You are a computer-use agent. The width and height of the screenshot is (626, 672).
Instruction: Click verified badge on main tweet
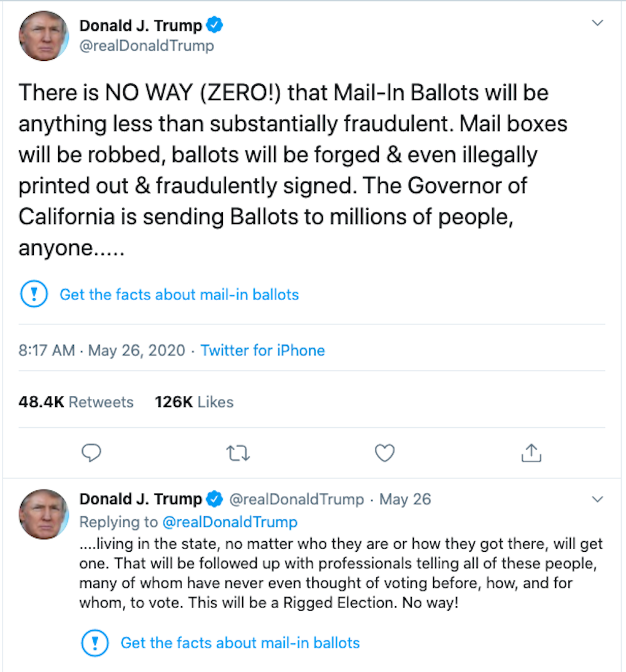215,26
